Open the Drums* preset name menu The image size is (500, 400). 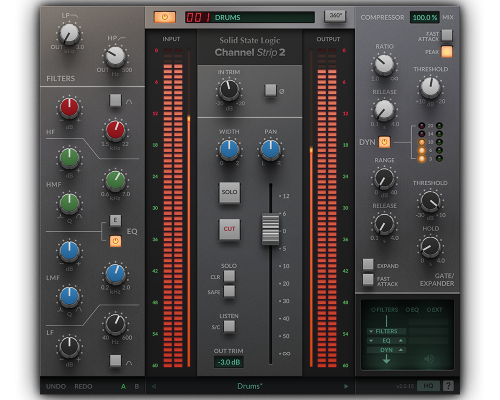(250, 386)
